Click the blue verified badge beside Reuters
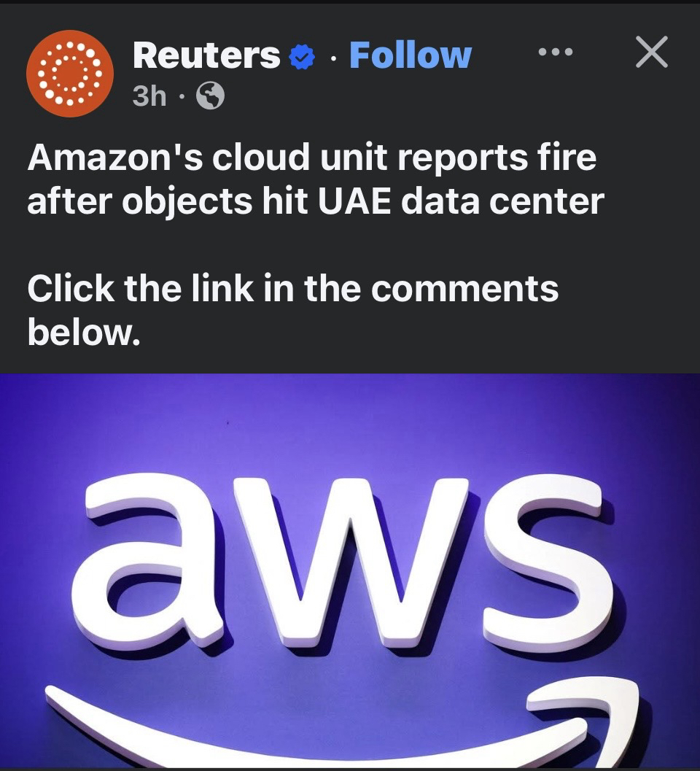Screen dimensions: 700x771 301,56
